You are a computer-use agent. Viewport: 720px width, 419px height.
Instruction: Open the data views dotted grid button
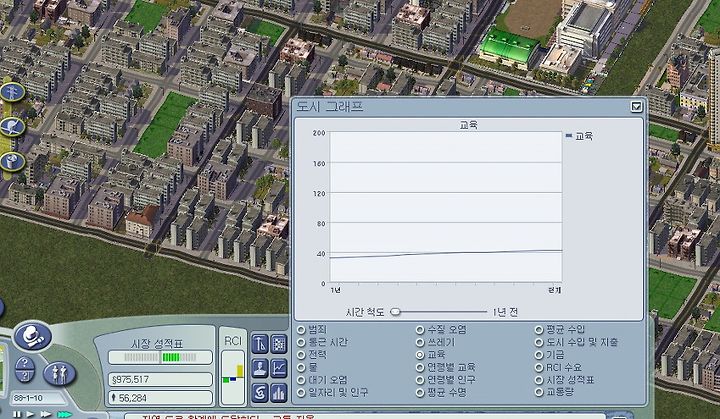(x=279, y=344)
